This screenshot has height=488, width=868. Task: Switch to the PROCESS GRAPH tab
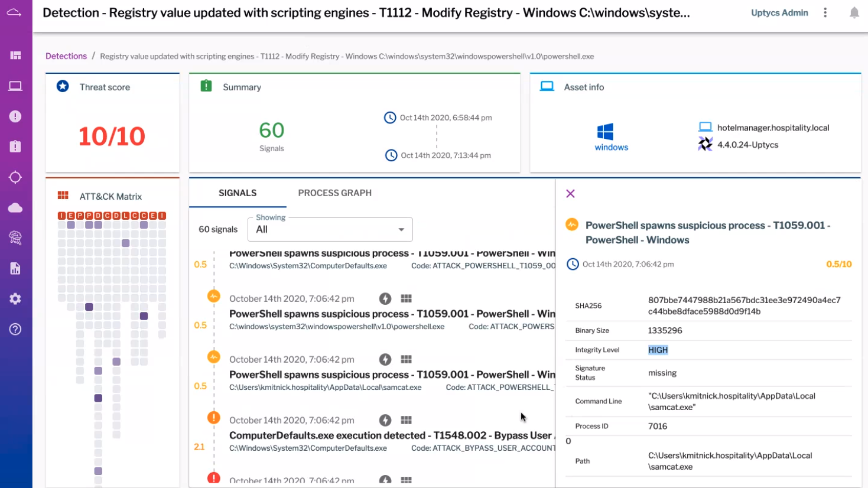(x=335, y=193)
